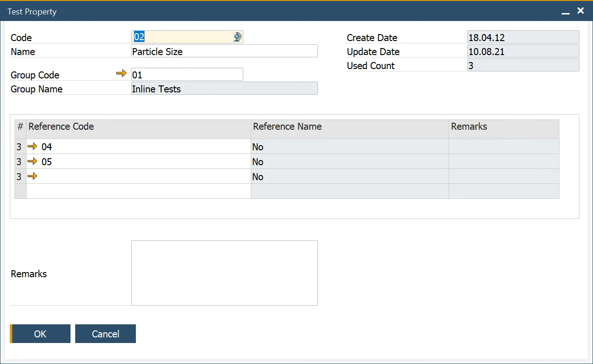Click the empty last Reference Code cell
Screen dimensions: 593x364
click(x=138, y=191)
